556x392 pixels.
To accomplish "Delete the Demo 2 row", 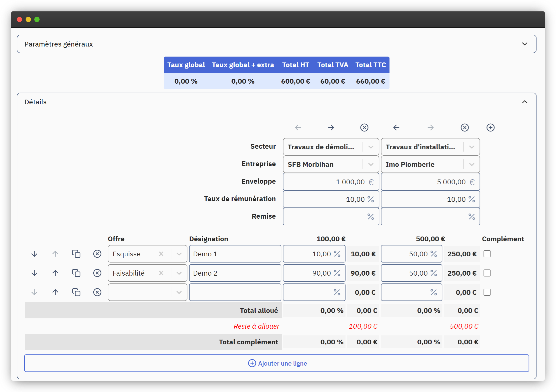I will point(97,273).
